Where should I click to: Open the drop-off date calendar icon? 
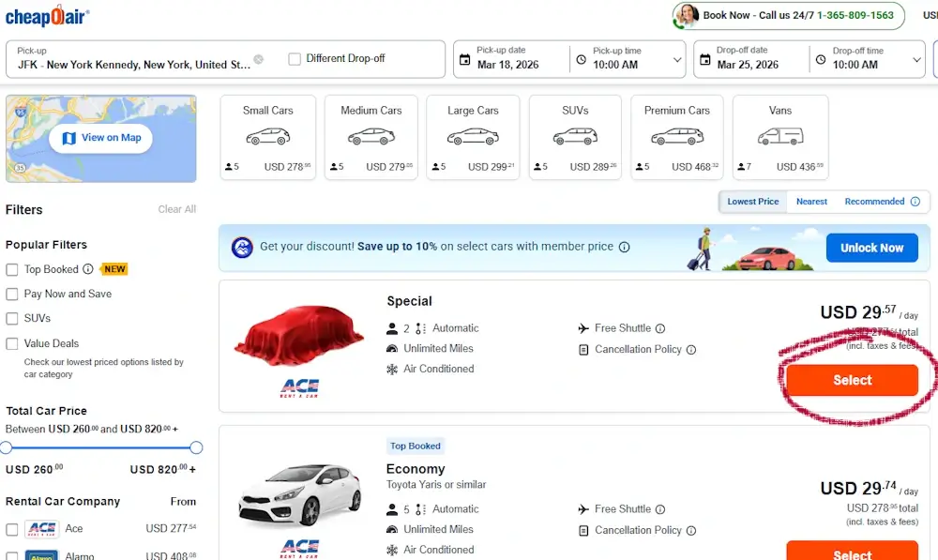705,59
